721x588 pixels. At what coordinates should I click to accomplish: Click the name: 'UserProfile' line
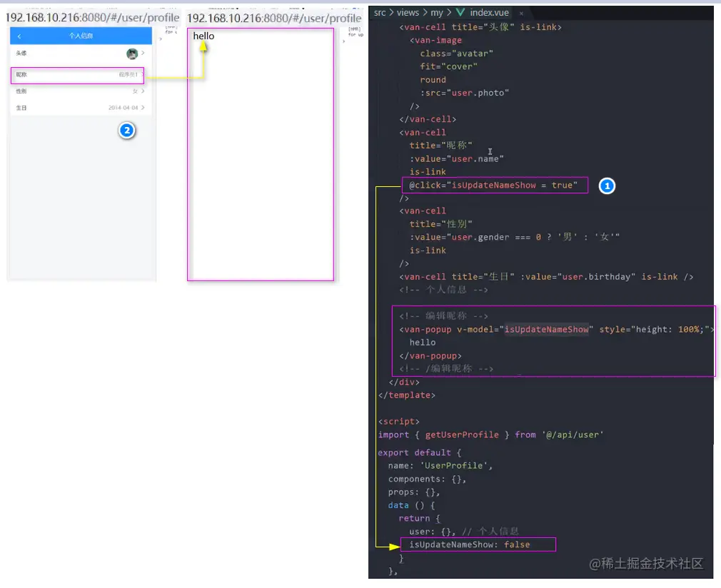pos(440,465)
